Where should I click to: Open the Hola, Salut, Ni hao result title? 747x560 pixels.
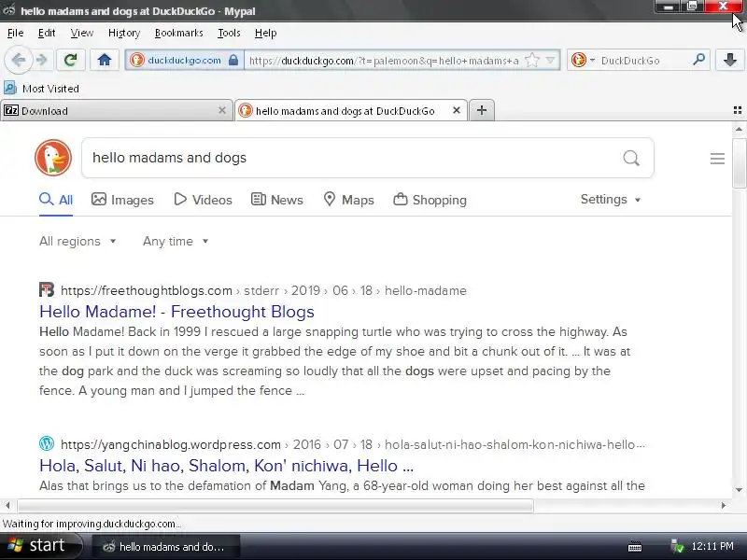click(x=226, y=465)
